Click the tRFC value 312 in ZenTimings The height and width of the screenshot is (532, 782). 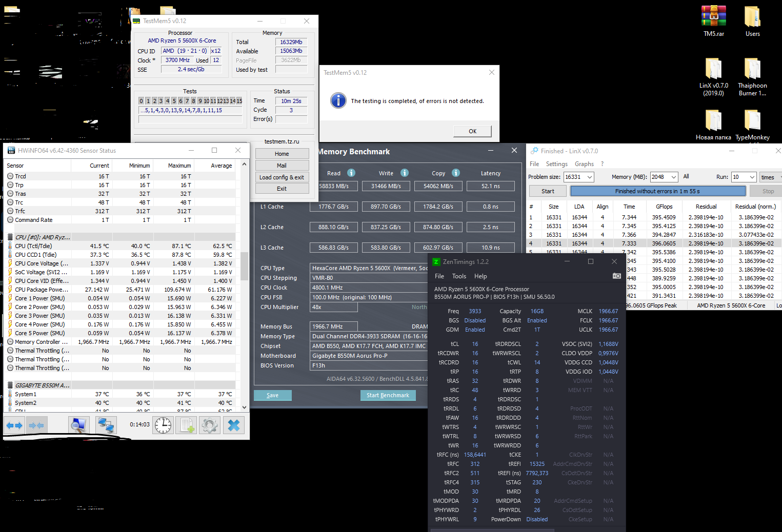475,464
